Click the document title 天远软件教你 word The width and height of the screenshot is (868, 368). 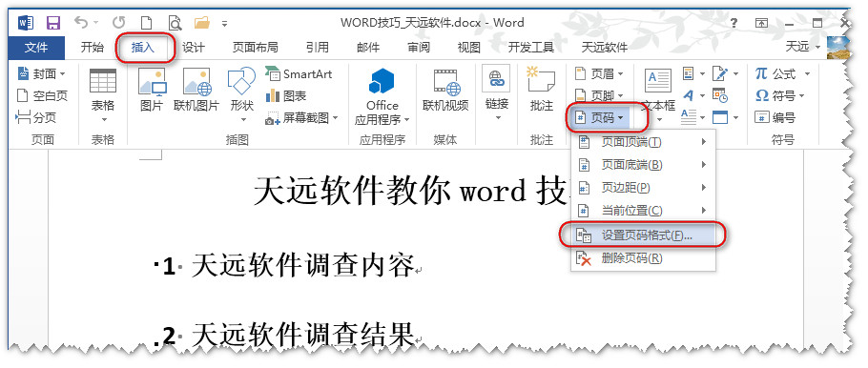coord(391,192)
